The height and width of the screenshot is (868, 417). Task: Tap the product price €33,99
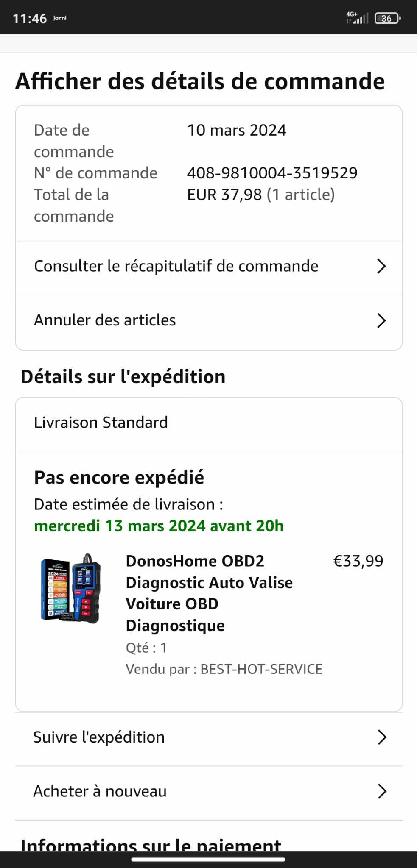pos(358,561)
